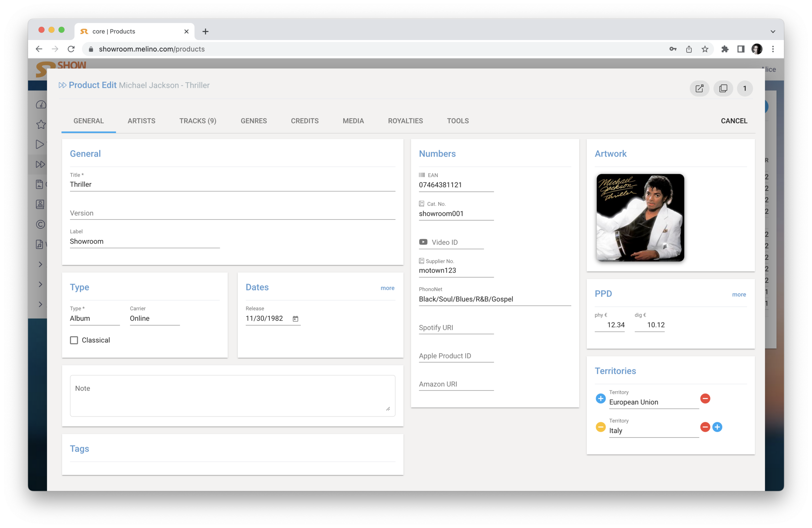Image resolution: width=812 pixels, height=528 pixels.
Task: Bookmark page with the star icon
Action: click(705, 49)
